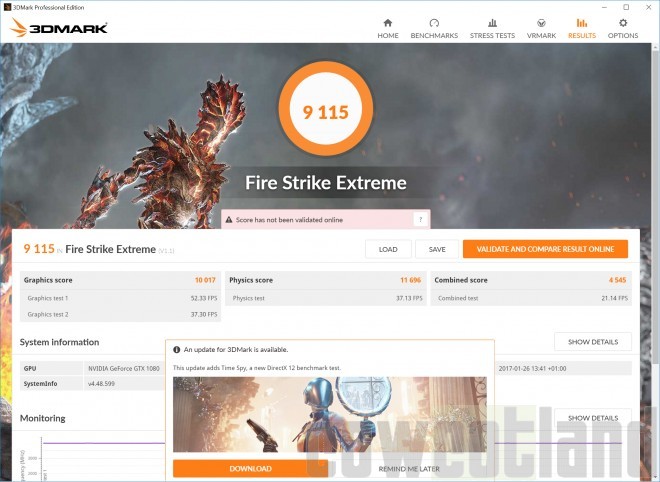Viewport: 660px width, 482px height.
Task: Switch to the VRMARK tab label
Action: click(x=541, y=36)
